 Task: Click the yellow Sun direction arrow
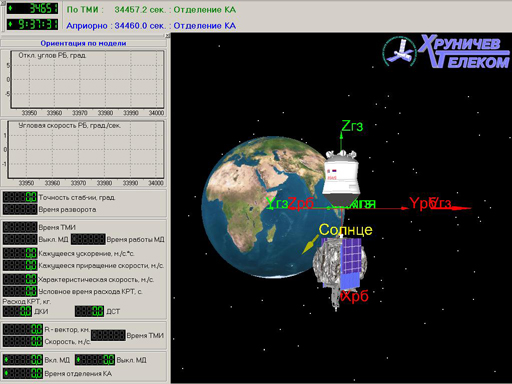310,244
